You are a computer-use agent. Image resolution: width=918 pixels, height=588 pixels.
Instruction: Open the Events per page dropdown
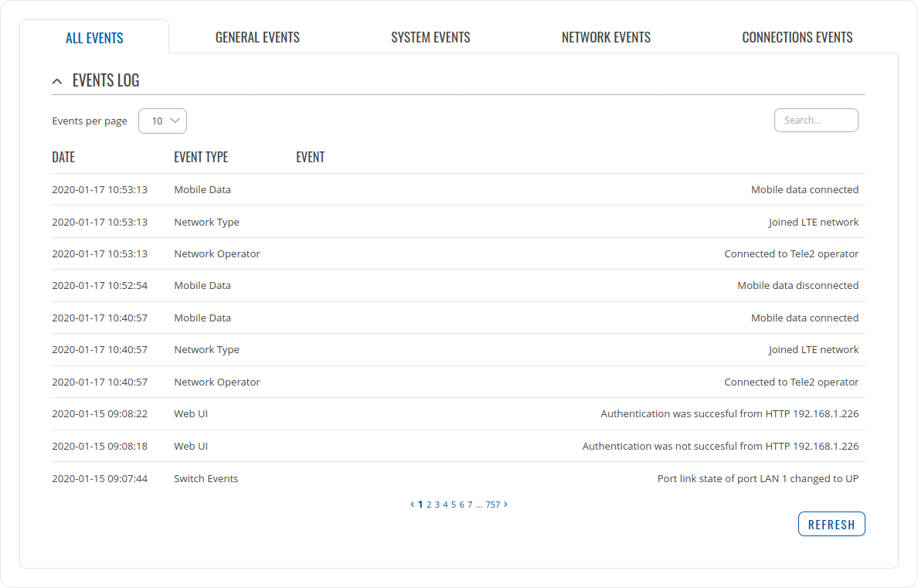point(163,121)
